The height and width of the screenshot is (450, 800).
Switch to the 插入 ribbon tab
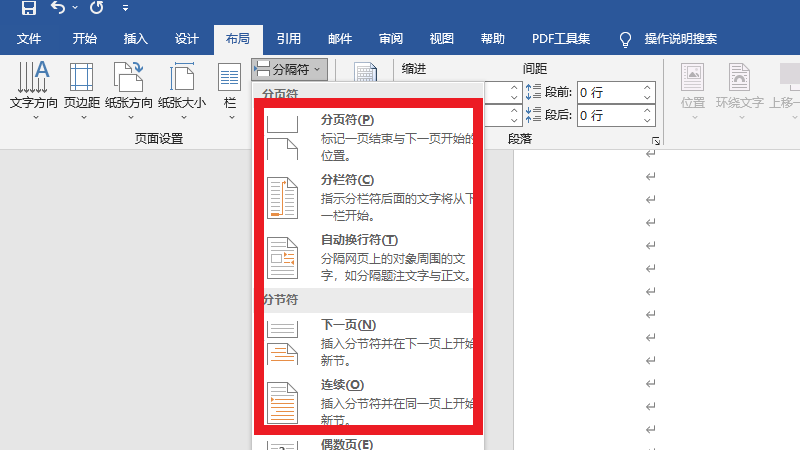coord(135,39)
